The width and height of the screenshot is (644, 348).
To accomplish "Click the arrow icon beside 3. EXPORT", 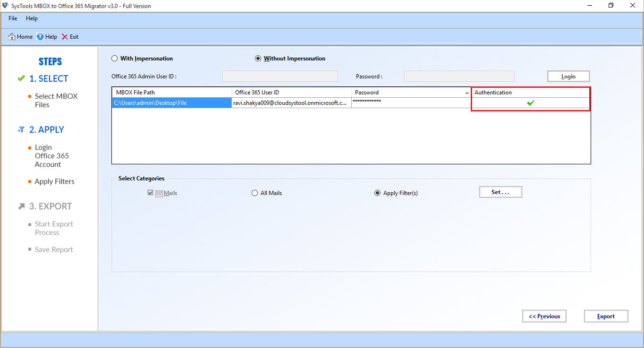I will [21, 206].
